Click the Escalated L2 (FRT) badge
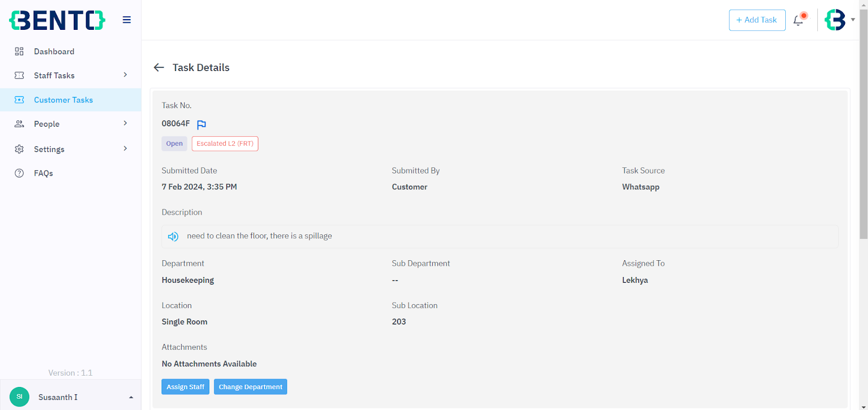The height and width of the screenshot is (410, 868). tap(225, 144)
